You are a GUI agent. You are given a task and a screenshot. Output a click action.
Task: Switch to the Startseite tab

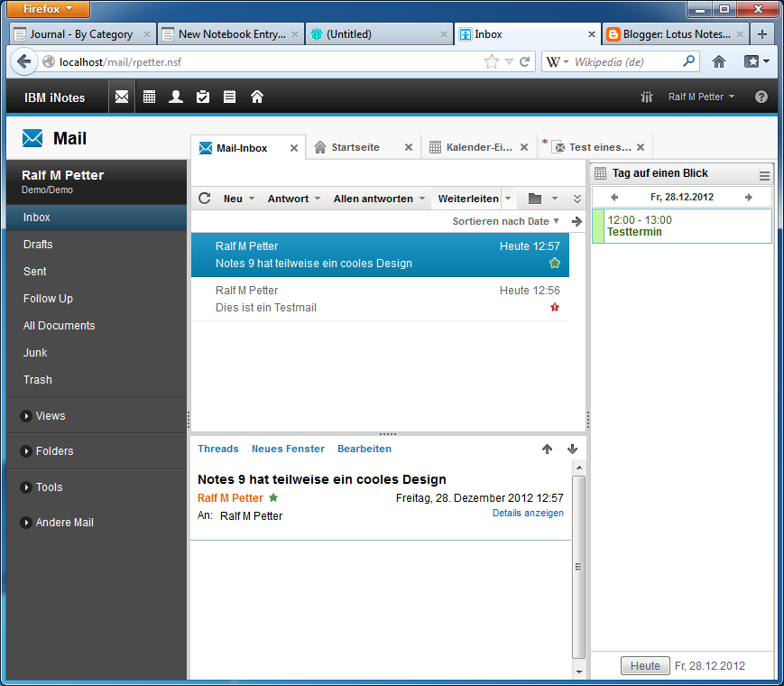click(355, 147)
